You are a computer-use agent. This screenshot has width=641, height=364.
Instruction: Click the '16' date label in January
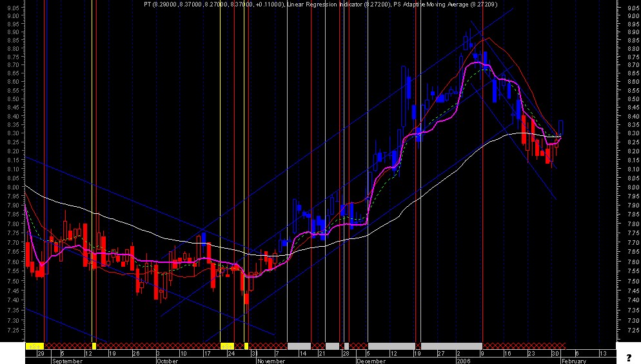(x=508, y=354)
